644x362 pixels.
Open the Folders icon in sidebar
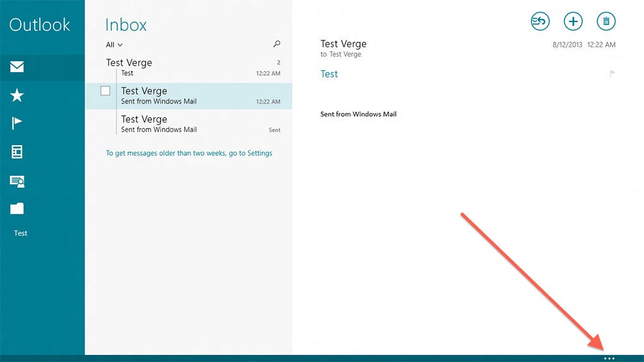(x=17, y=208)
